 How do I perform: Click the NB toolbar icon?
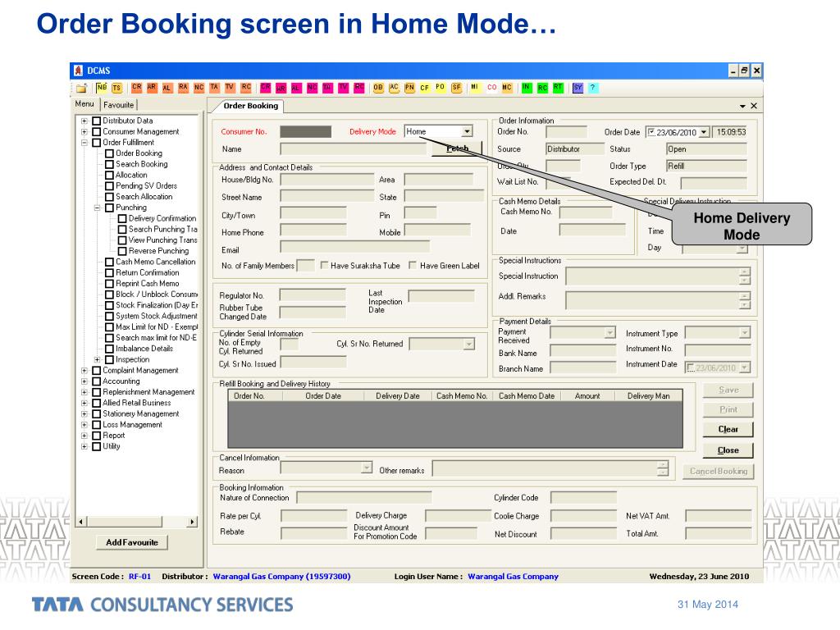click(x=102, y=87)
